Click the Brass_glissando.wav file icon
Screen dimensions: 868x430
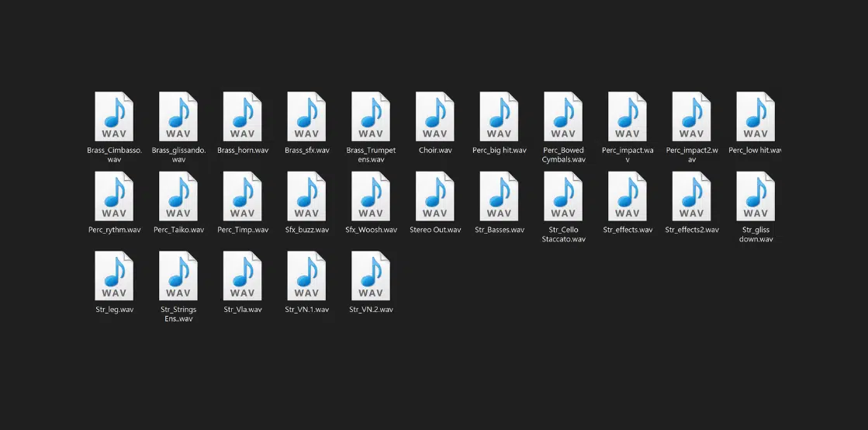[178, 116]
